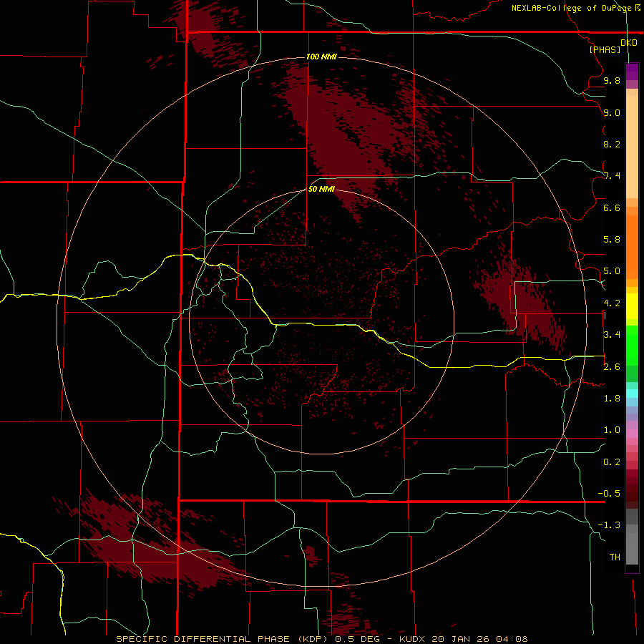Click the bright green color bar segment
The width and height of the screenshot is (644, 644).
tap(632, 346)
